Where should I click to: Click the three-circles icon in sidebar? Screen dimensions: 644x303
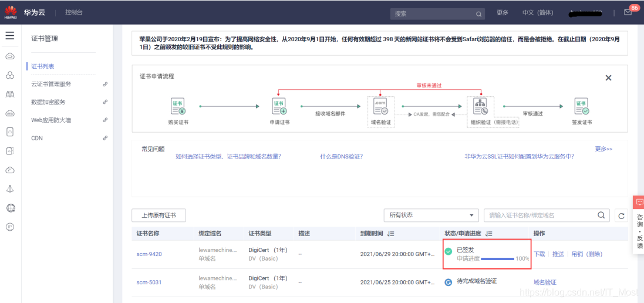(x=10, y=75)
